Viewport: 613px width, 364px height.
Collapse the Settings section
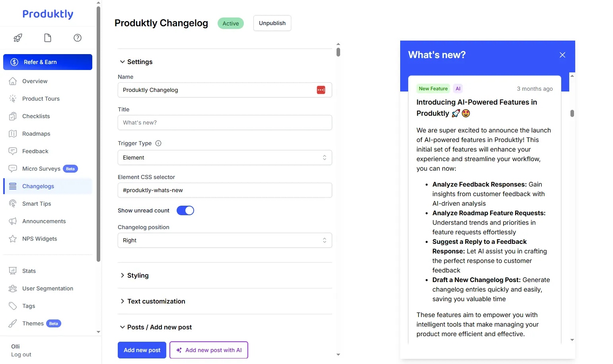tap(139, 62)
